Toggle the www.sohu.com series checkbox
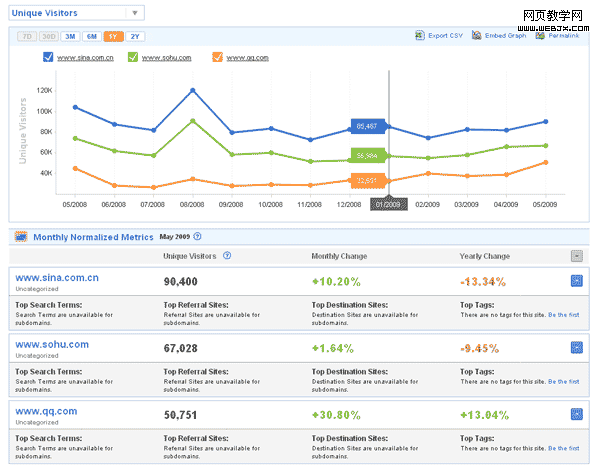 133,58
